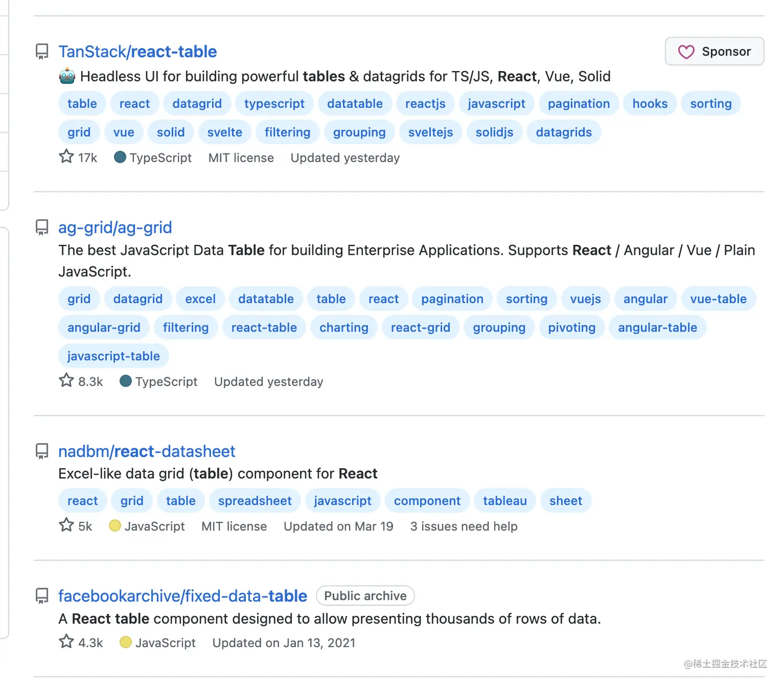
Task: Click 'MIT license' text under react-datasheet
Action: coord(234,526)
